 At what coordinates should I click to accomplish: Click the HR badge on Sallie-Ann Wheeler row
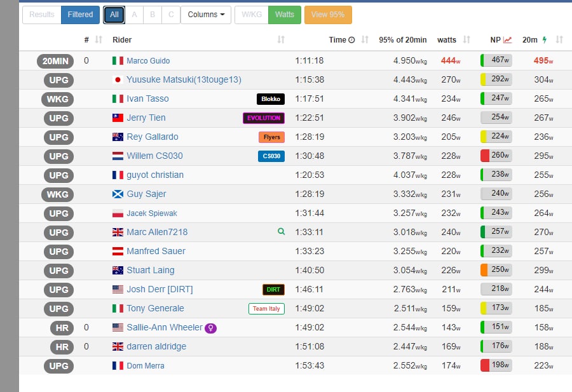click(62, 328)
